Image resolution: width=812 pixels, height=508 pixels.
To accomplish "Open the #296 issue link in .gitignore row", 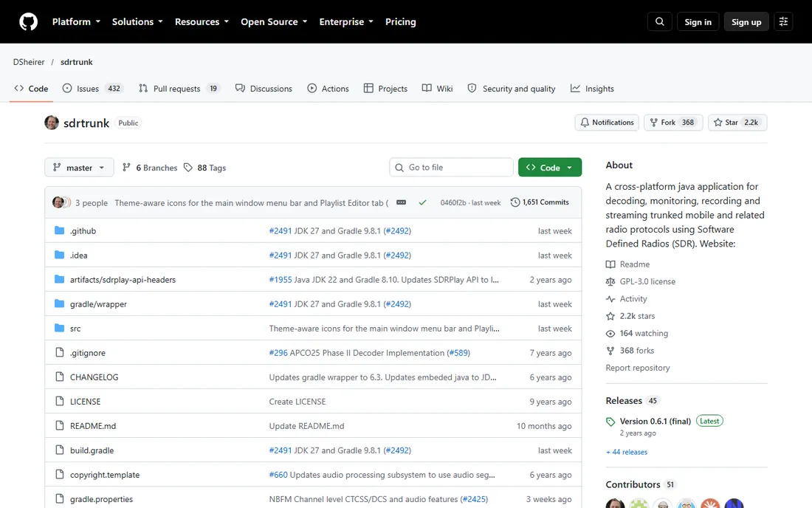I will click(278, 353).
